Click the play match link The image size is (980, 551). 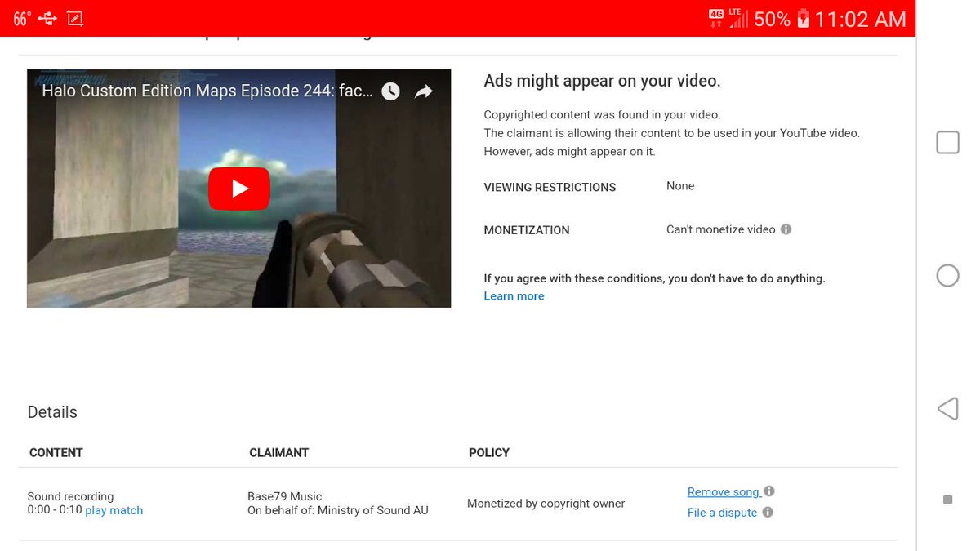pos(114,510)
